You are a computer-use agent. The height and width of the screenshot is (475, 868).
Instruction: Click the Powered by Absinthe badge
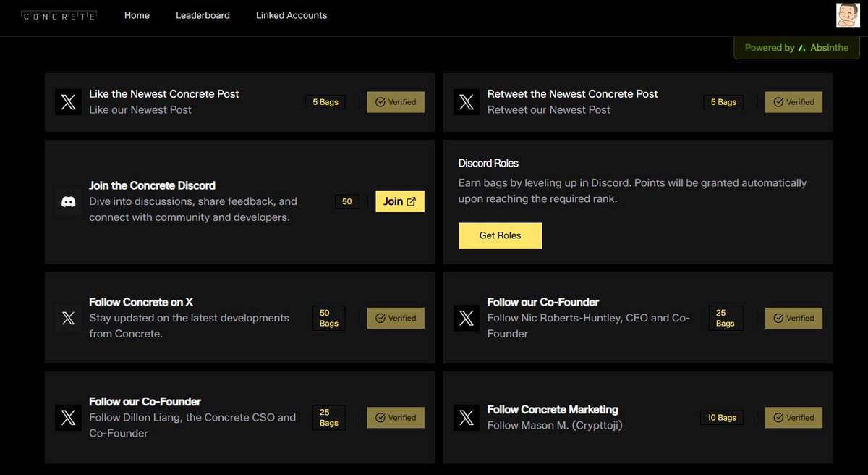[797, 48]
